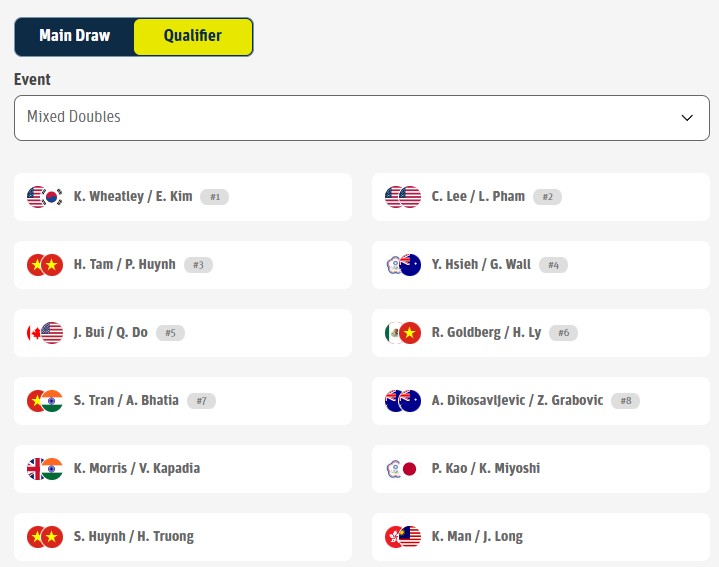Click flag icons beside Y. Hsieh / G. Wall

point(403,265)
